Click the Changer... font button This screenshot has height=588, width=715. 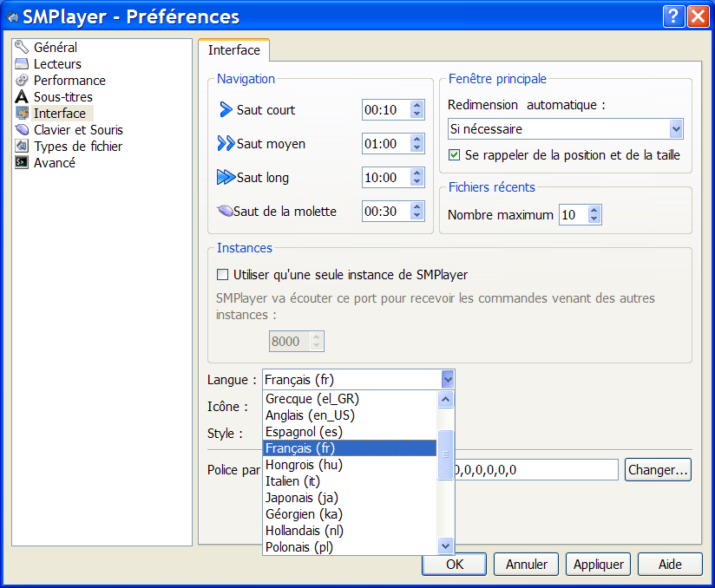[x=658, y=469]
